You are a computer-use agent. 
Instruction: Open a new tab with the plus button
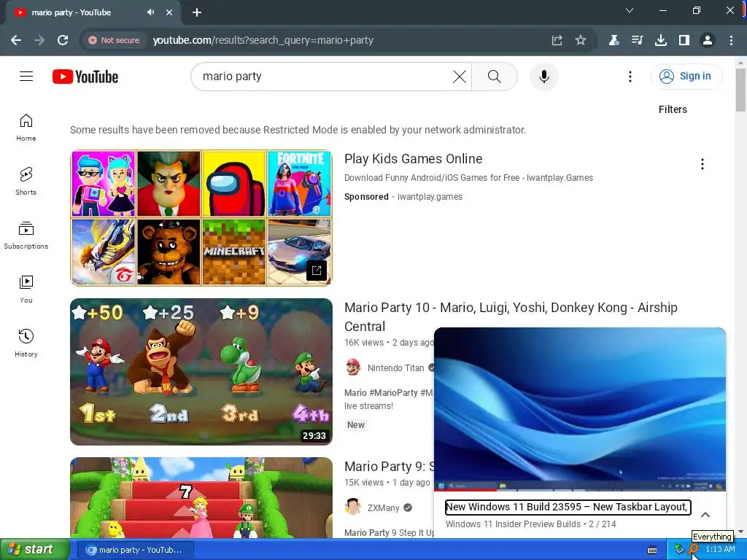197,12
